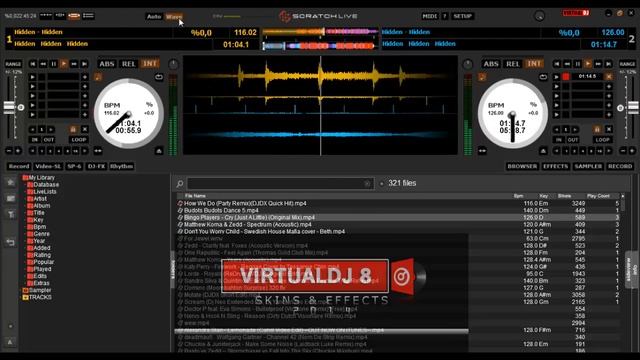Open the SETUP settings
The width and height of the screenshot is (640, 360).
coord(462,16)
